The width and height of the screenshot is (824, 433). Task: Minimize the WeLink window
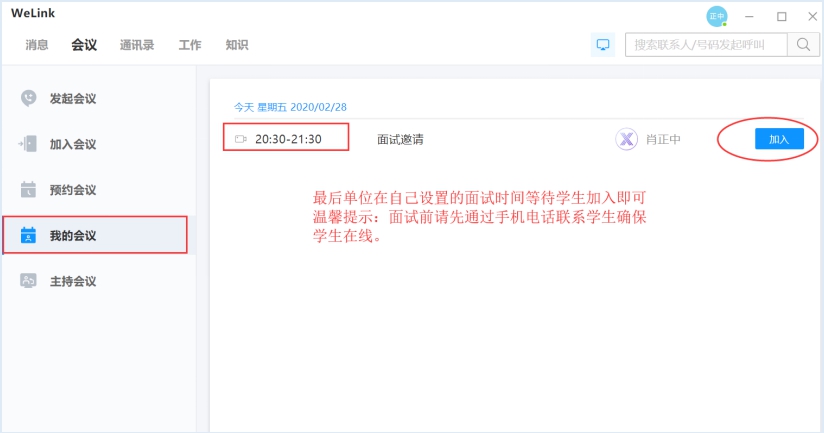749,17
